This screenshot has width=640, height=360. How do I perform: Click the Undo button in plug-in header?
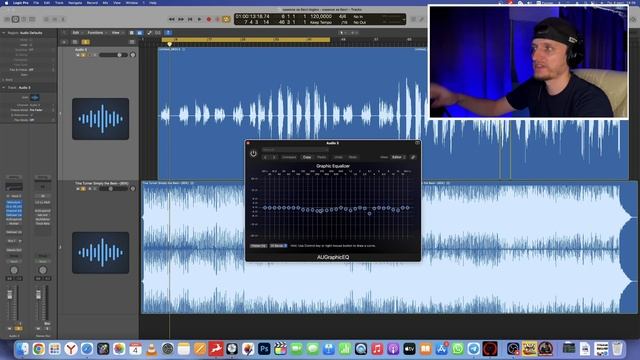pos(338,157)
